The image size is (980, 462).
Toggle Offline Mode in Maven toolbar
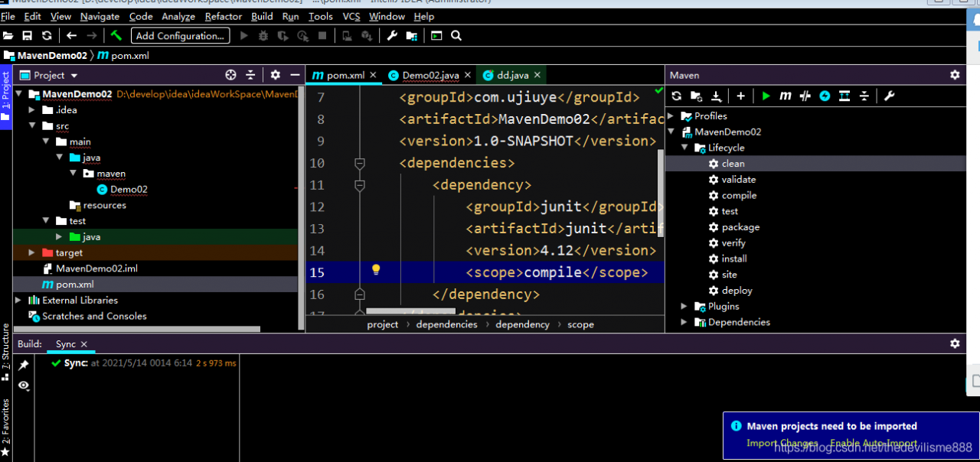pyautogui.click(x=805, y=96)
